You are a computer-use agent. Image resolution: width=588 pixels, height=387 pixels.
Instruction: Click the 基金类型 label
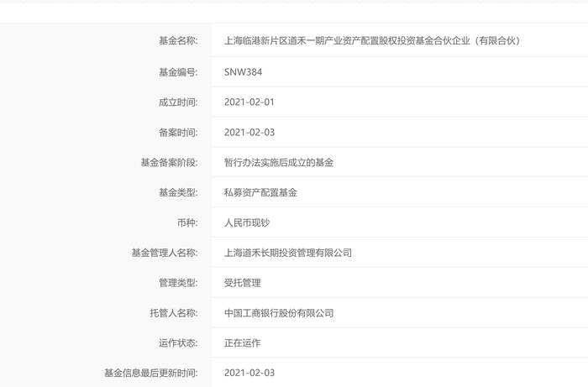point(177,193)
